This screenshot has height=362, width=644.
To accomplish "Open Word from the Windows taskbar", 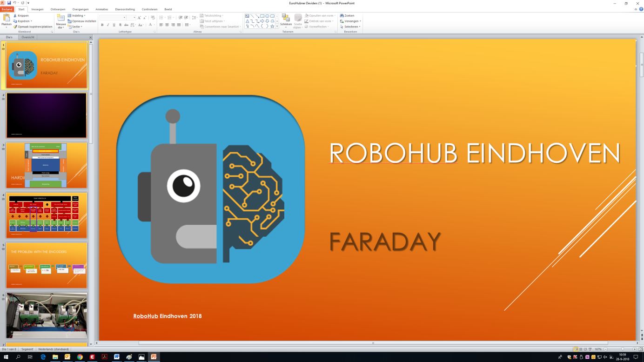I will (x=117, y=357).
